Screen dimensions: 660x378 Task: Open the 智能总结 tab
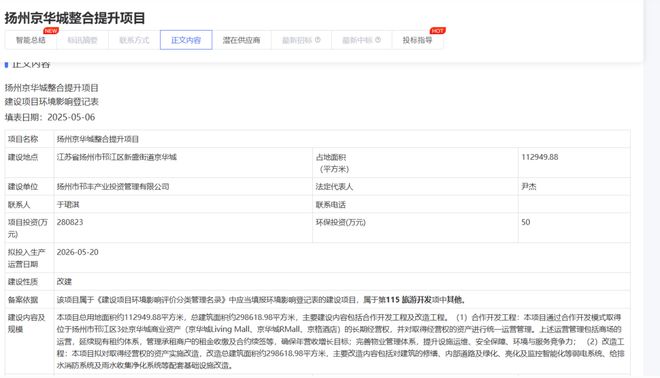[30, 40]
